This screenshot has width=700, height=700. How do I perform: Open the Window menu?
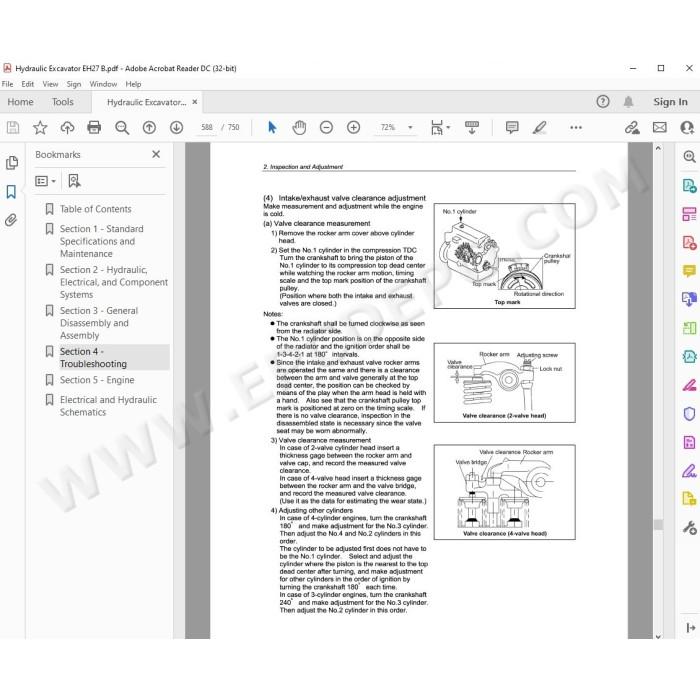point(103,84)
